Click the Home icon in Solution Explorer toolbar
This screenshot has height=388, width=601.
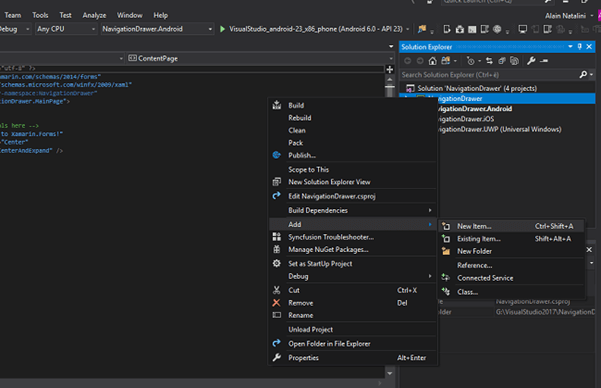point(432,61)
